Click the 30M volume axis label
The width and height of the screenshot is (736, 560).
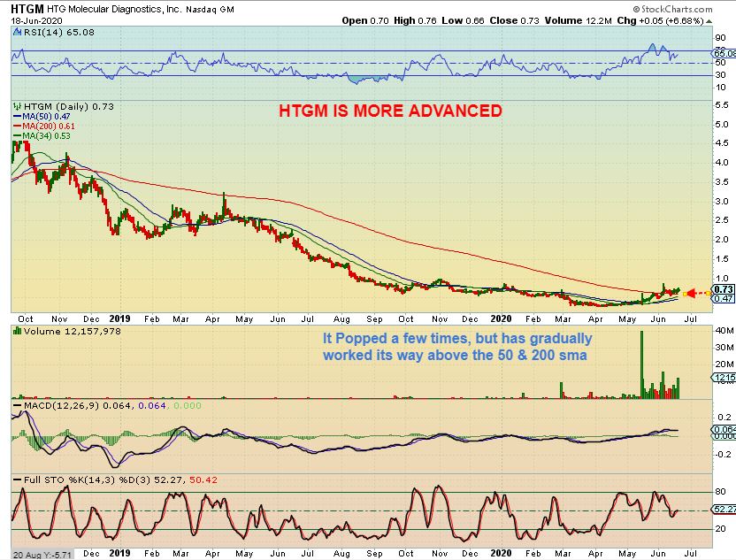coord(724,348)
